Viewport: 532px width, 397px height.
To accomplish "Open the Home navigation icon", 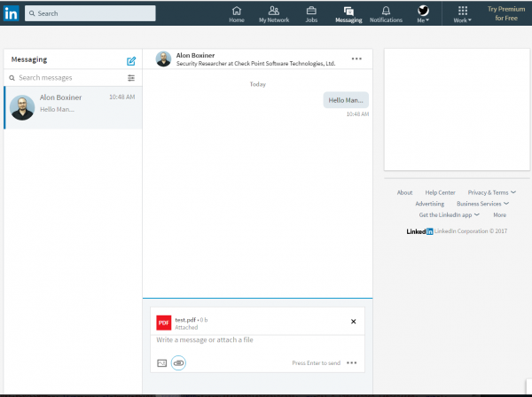I will point(237,13).
